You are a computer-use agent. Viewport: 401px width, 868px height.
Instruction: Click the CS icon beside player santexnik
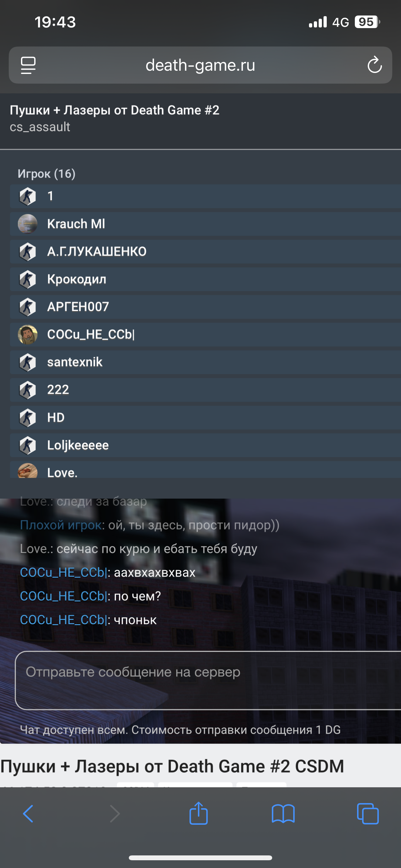pos(28,362)
